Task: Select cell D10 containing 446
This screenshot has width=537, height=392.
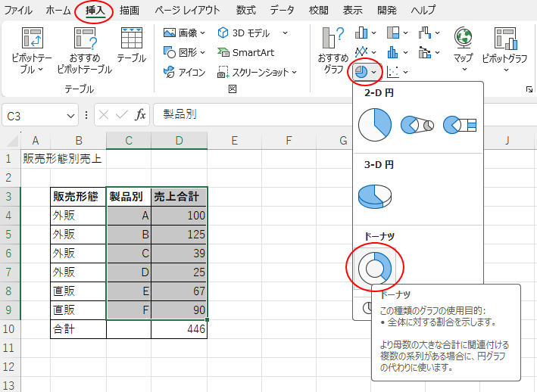Action: point(179,329)
